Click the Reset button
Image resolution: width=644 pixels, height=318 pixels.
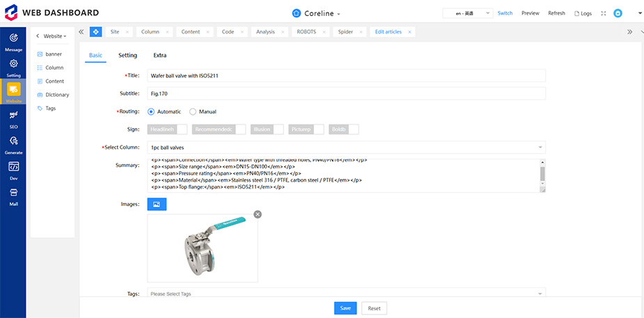(x=374, y=308)
